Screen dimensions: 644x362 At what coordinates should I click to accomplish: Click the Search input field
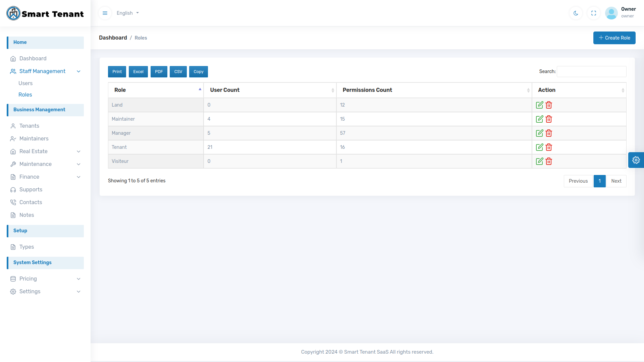(x=591, y=71)
